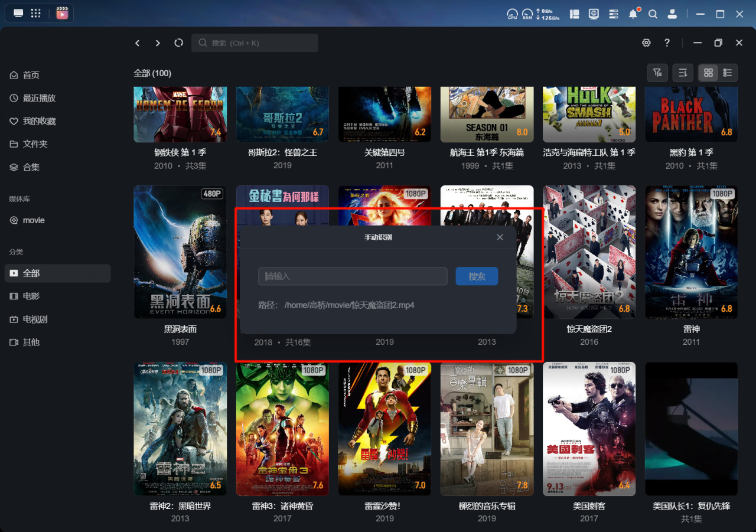Restore down the media app window
This screenshot has height=532, width=756.
[x=718, y=43]
